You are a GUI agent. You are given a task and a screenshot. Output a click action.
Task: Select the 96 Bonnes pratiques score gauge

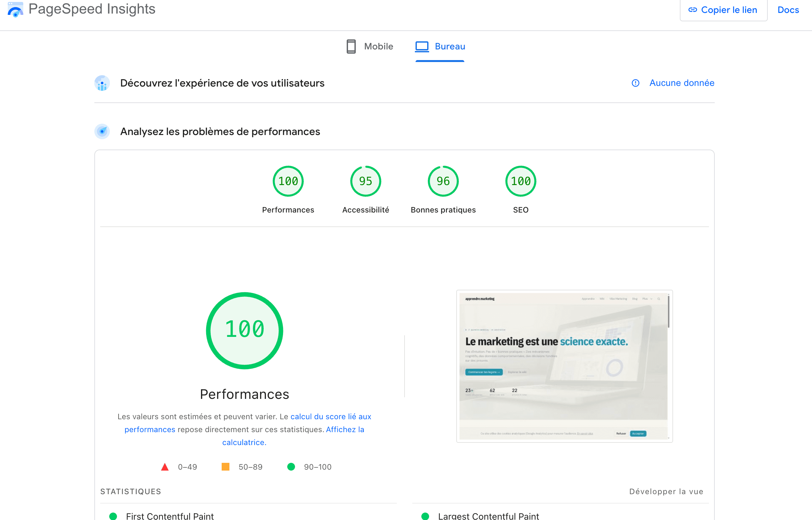[x=443, y=181]
